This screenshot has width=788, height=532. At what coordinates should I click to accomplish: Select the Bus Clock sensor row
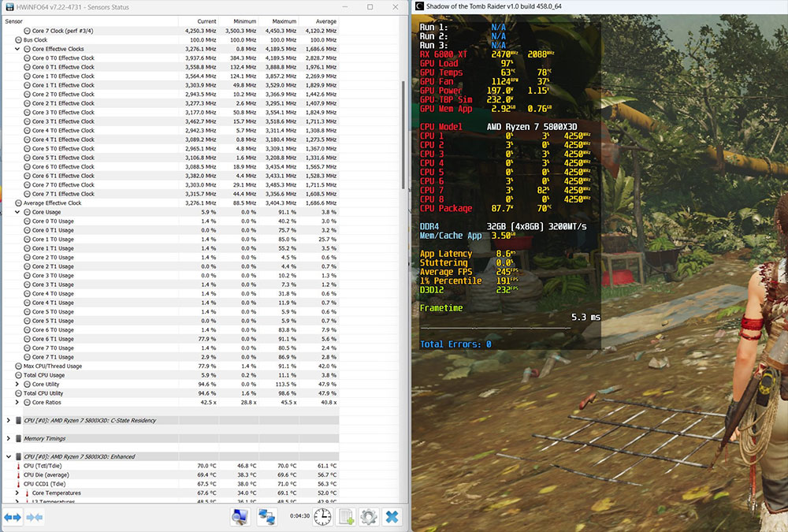(x=35, y=39)
